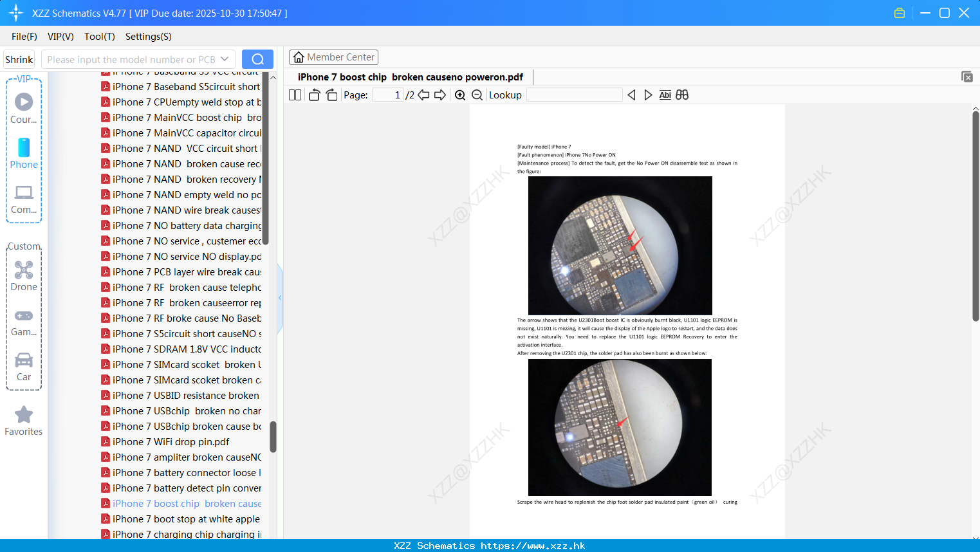Open the Car category
980x552 pixels.
pyautogui.click(x=24, y=367)
